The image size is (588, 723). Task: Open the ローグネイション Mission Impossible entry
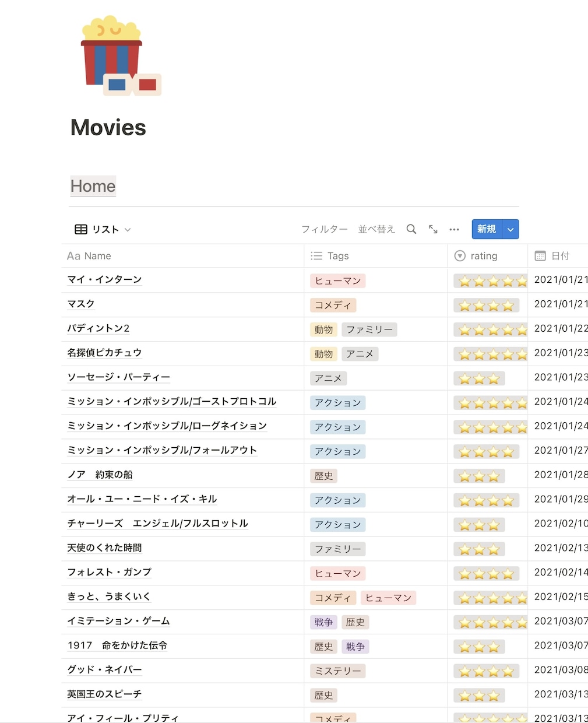(167, 426)
